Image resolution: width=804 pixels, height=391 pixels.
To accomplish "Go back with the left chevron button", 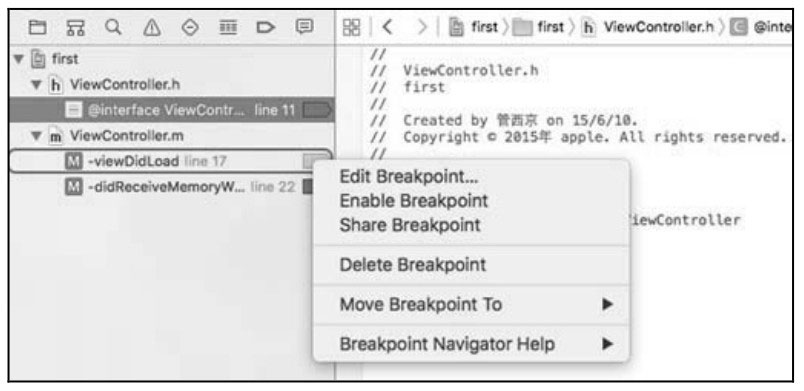I will click(x=388, y=28).
